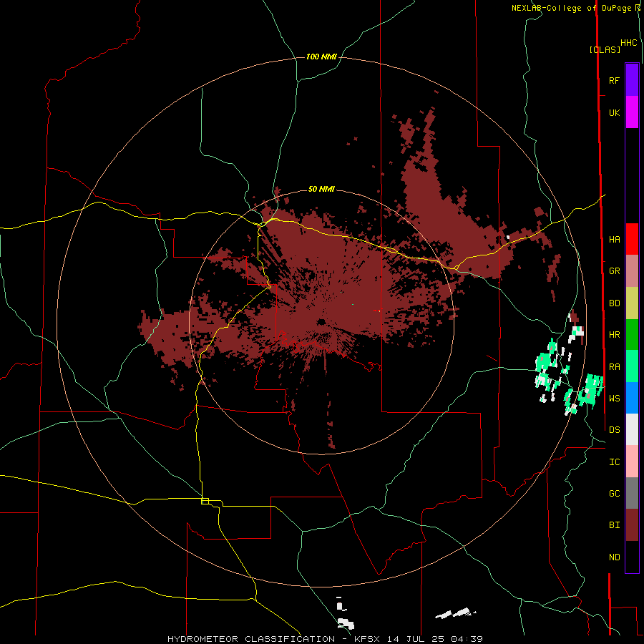The image size is (644, 644).
Task: Click the HYDROMETEOR CLASSIFICATION caption text
Action: 251,639
